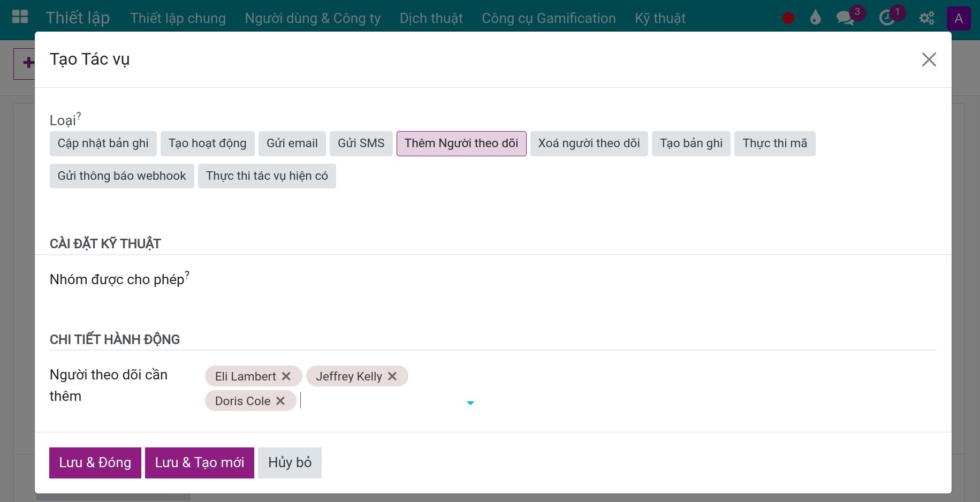
Task: Select the Gửi email type
Action: [x=292, y=143]
